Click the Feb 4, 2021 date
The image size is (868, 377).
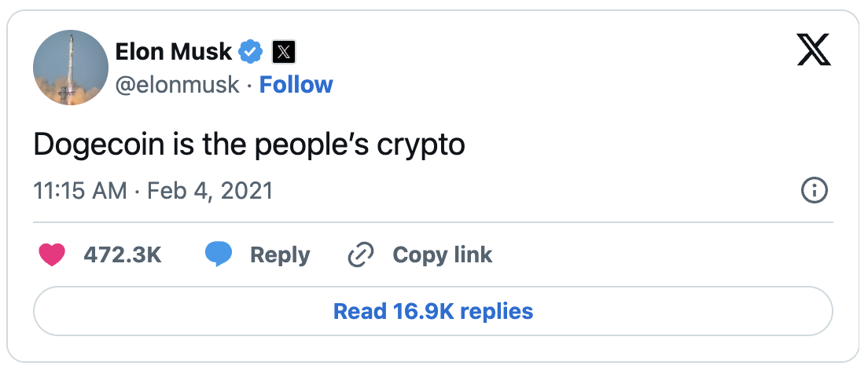coord(210,191)
